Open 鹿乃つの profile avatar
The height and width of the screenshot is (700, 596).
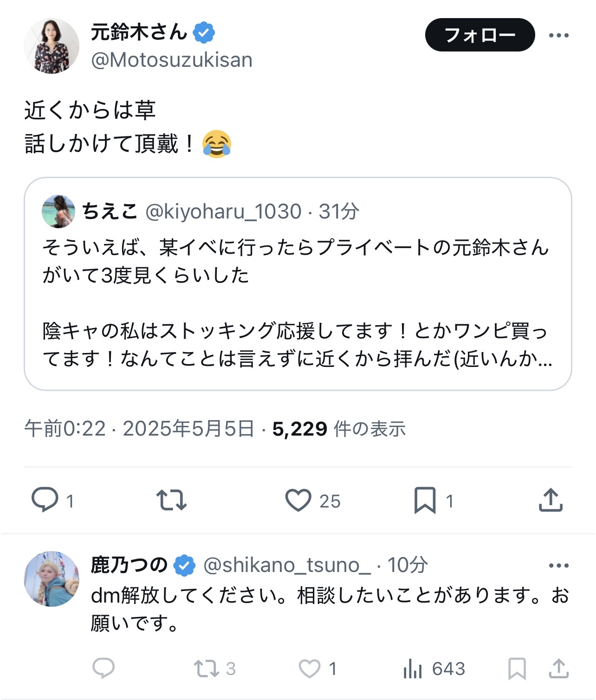pyautogui.click(x=52, y=579)
